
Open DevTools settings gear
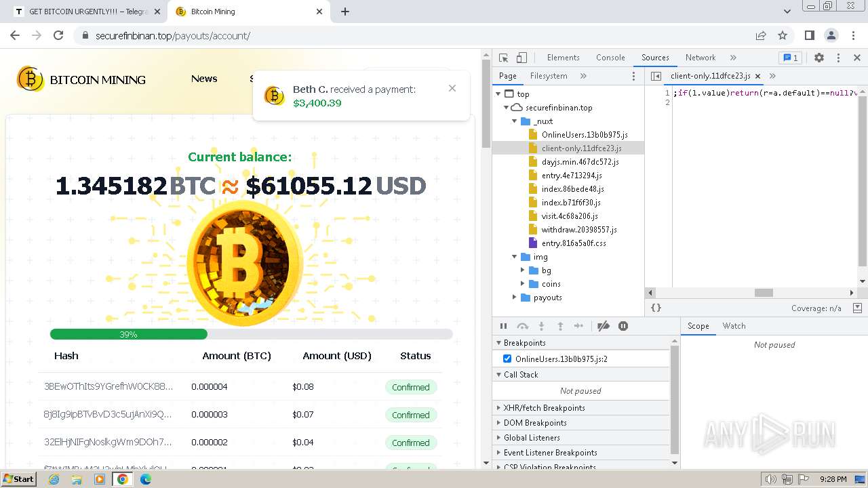[819, 58]
